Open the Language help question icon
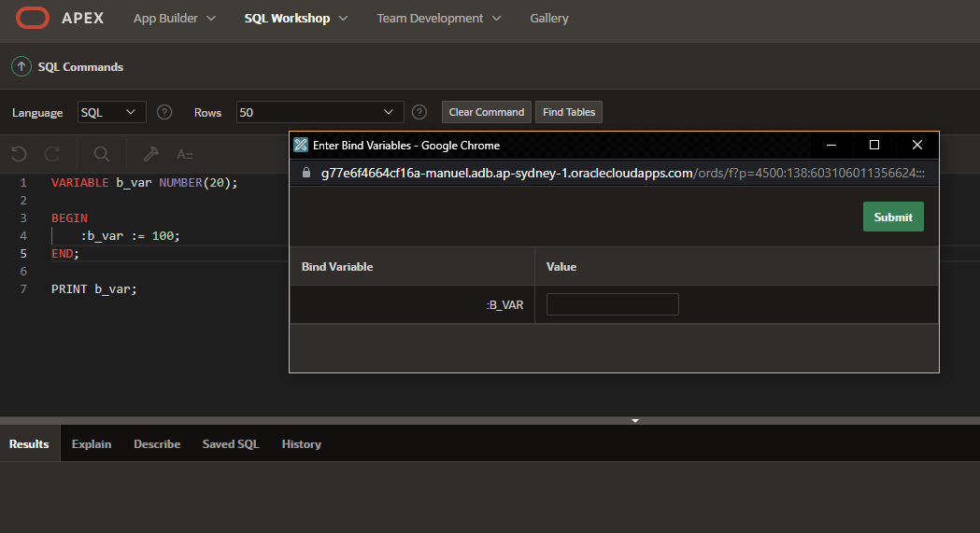 [x=164, y=112]
